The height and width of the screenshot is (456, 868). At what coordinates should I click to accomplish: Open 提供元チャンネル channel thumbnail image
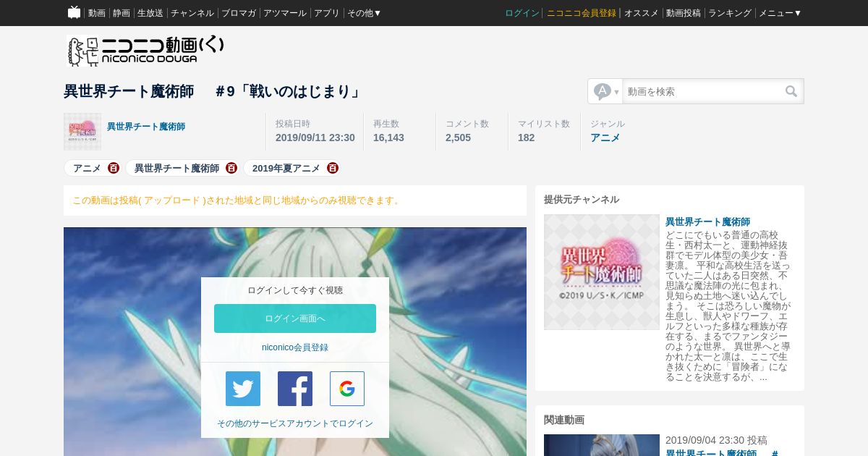(602, 272)
